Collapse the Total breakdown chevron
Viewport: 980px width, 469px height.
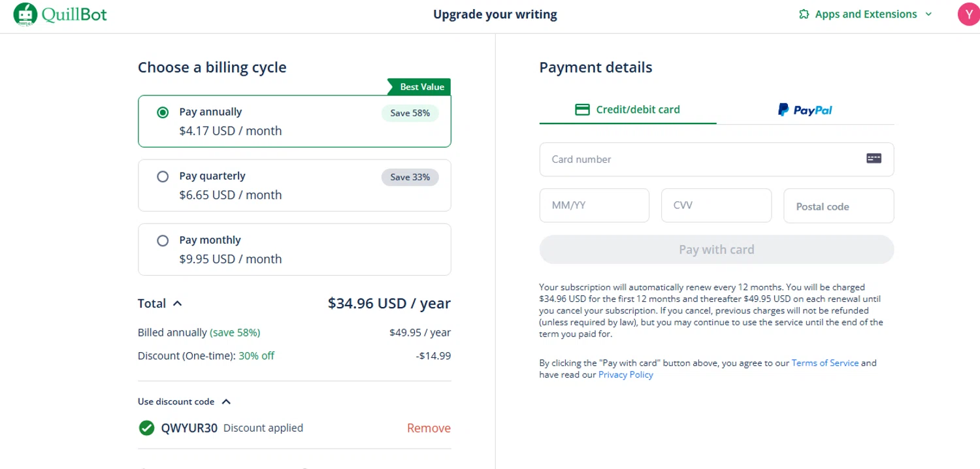tap(178, 303)
